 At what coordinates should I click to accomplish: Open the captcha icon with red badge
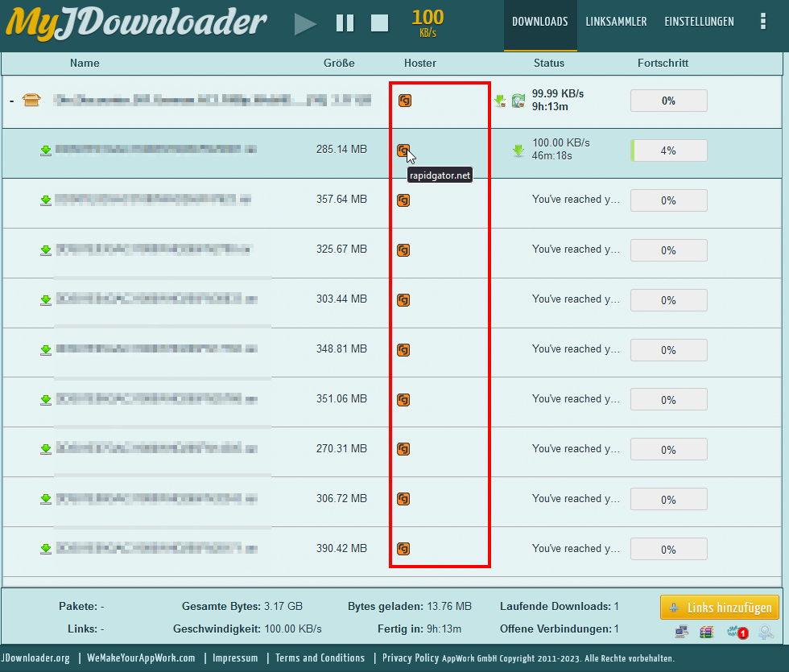pos(736,633)
